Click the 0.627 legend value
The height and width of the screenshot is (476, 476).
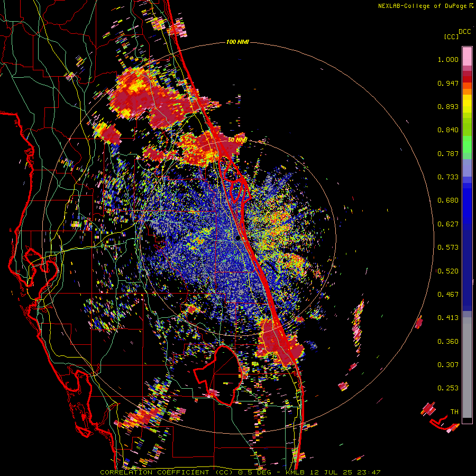(448, 224)
